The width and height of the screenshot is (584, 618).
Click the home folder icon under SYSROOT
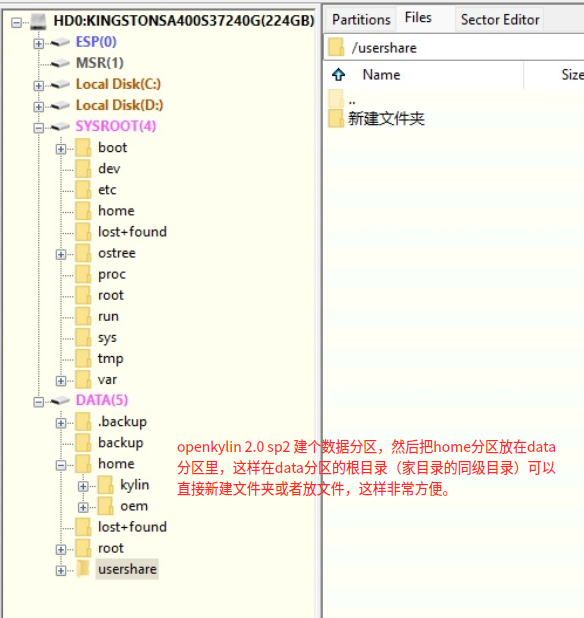(83, 211)
